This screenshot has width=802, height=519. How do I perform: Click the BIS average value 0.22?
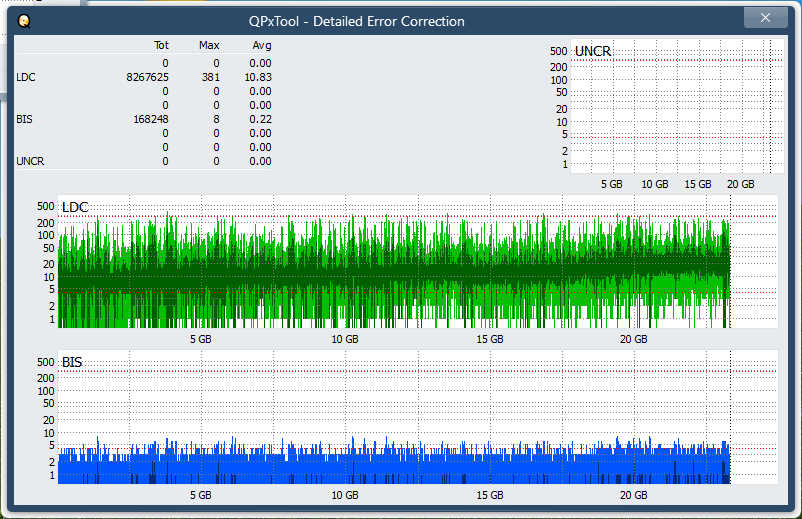260,119
